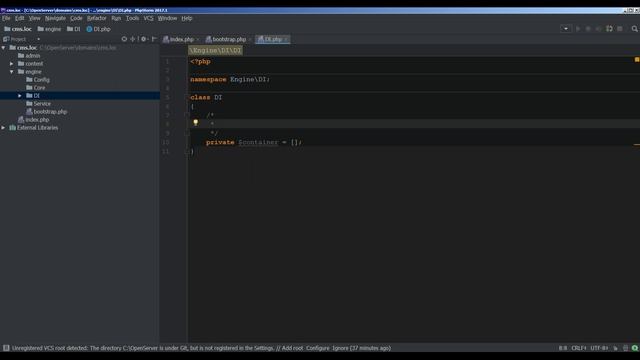Expand the External Libraries node
The height and width of the screenshot is (360, 640).
click(x=4, y=128)
